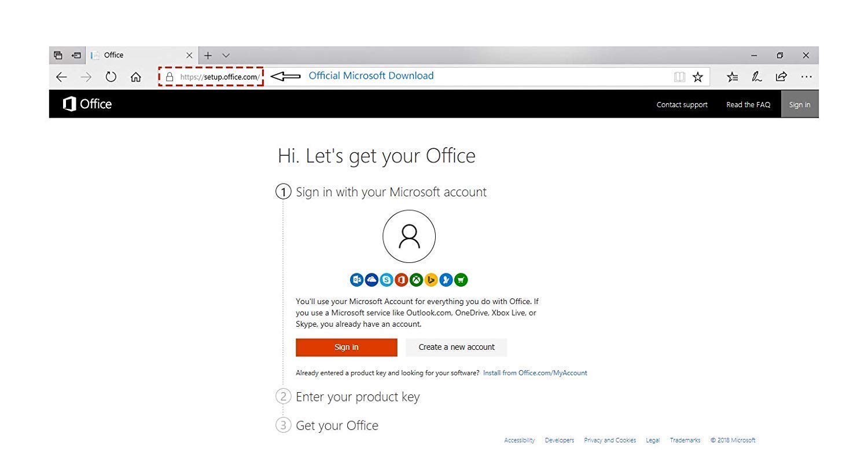Minimize the browser window

coord(754,56)
